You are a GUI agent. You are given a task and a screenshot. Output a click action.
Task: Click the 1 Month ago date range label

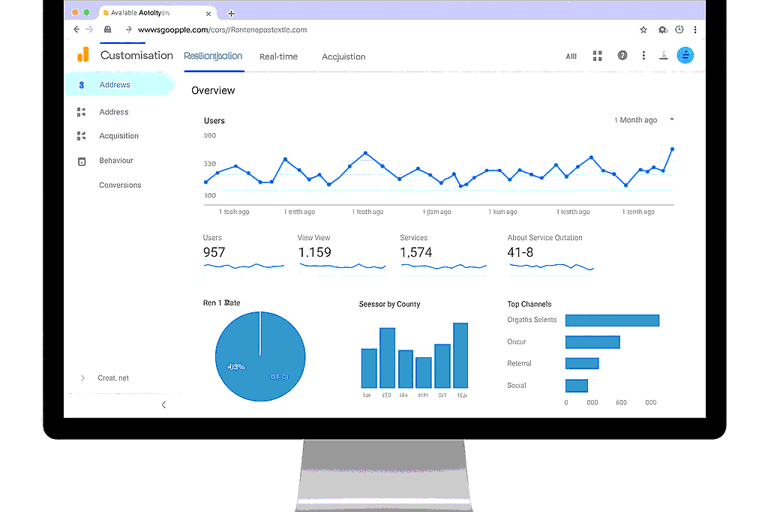[x=636, y=120]
